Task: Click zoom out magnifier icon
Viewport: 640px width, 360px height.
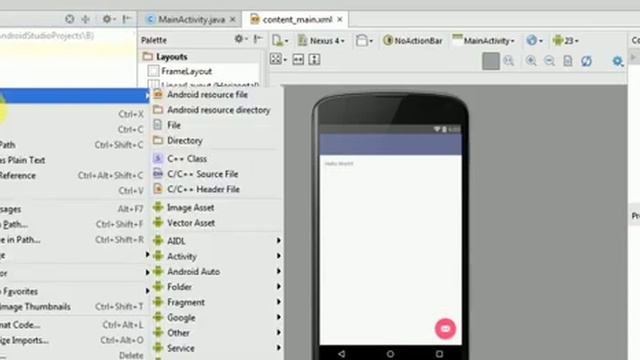Action: [x=549, y=61]
